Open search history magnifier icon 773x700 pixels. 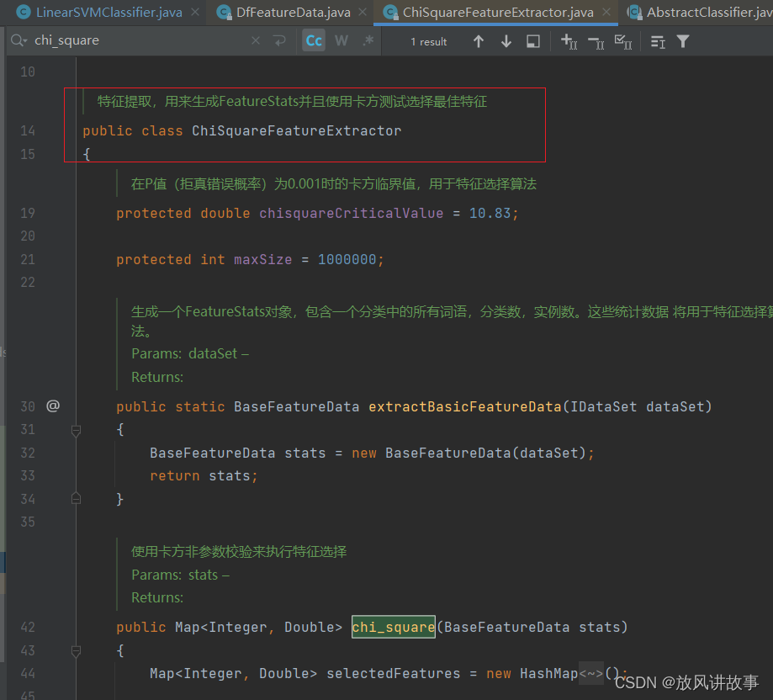pyautogui.click(x=19, y=40)
